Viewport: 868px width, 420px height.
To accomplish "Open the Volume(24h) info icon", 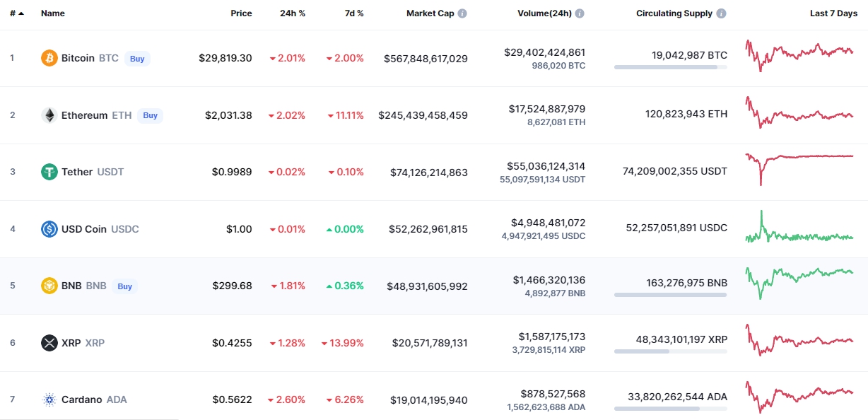I will 580,13.
